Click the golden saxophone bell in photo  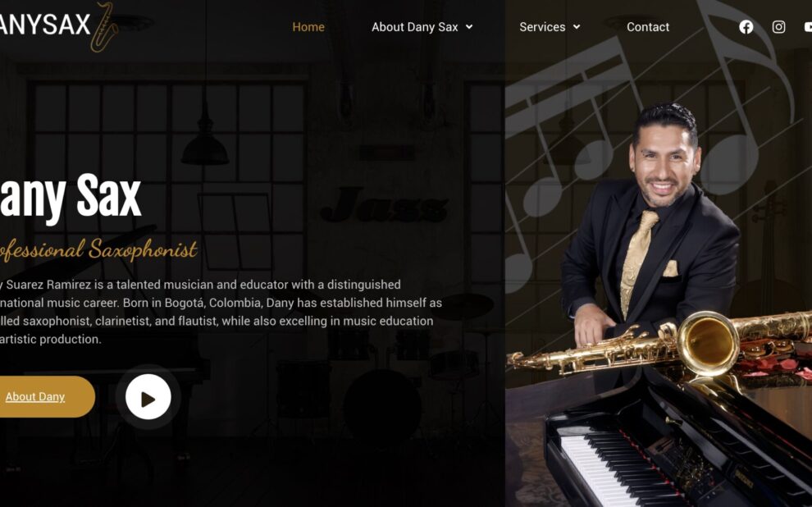(x=708, y=344)
